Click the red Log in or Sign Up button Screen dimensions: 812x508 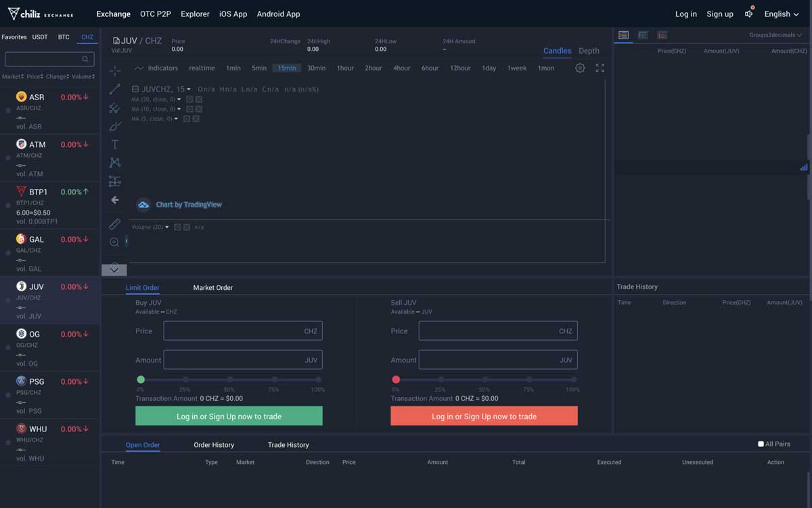coord(484,416)
